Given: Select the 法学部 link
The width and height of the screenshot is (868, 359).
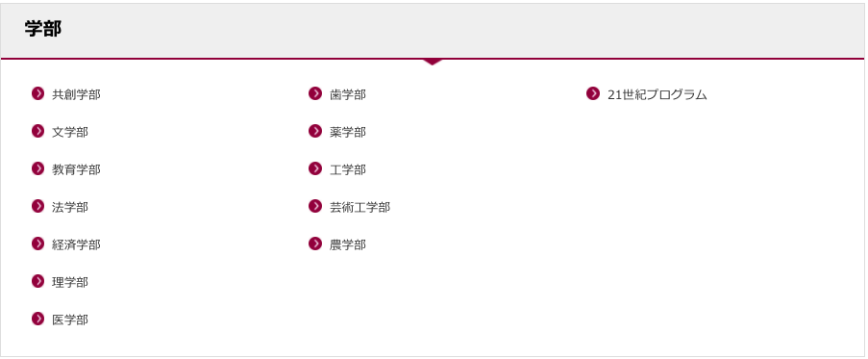Looking at the screenshot, I should 70,207.
